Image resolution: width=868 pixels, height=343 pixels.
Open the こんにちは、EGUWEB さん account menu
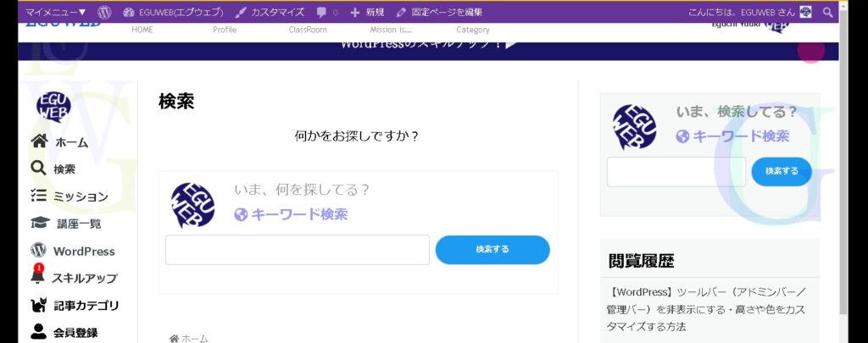(748, 12)
